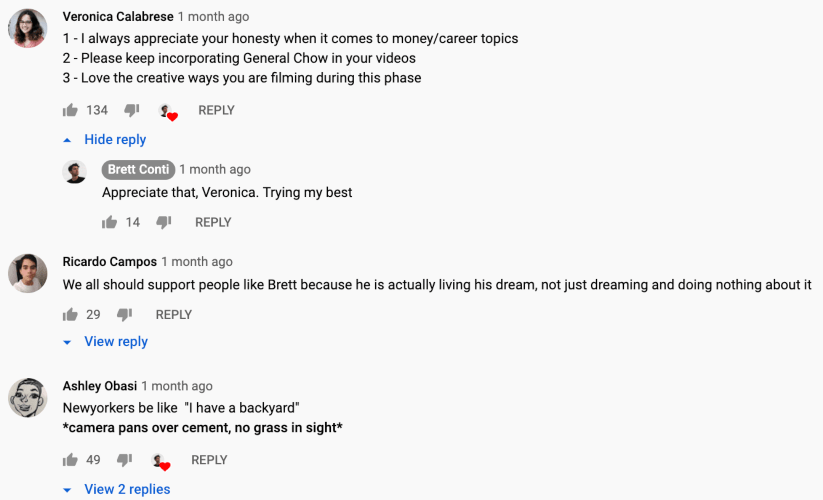Screen dimensions: 823x500
Task: Open Ricardo Campos's channel name link
Action: click(x=109, y=262)
